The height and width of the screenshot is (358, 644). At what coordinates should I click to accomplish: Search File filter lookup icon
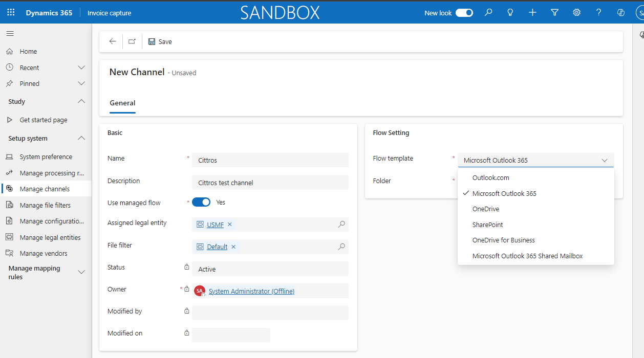click(341, 247)
